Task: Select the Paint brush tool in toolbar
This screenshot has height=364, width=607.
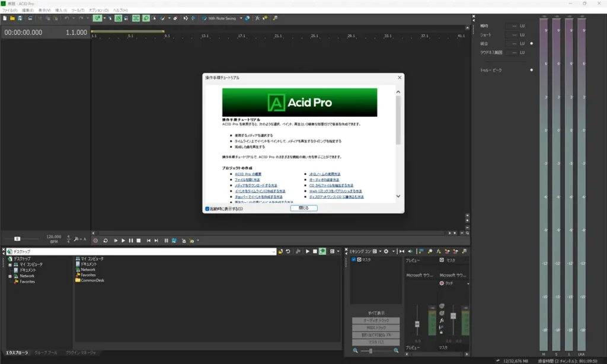Action: (x=163, y=18)
